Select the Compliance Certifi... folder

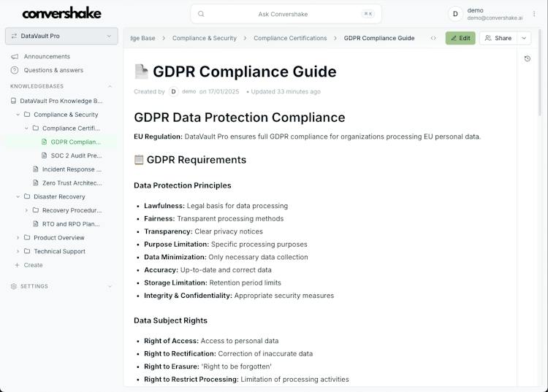[71, 128]
